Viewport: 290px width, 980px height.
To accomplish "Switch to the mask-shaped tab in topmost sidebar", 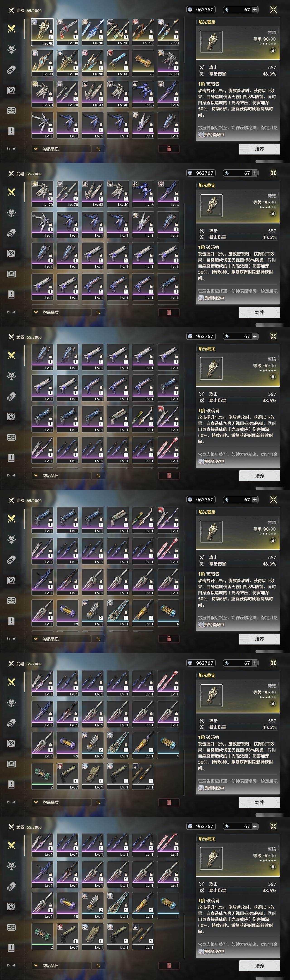I will click(x=11, y=110).
